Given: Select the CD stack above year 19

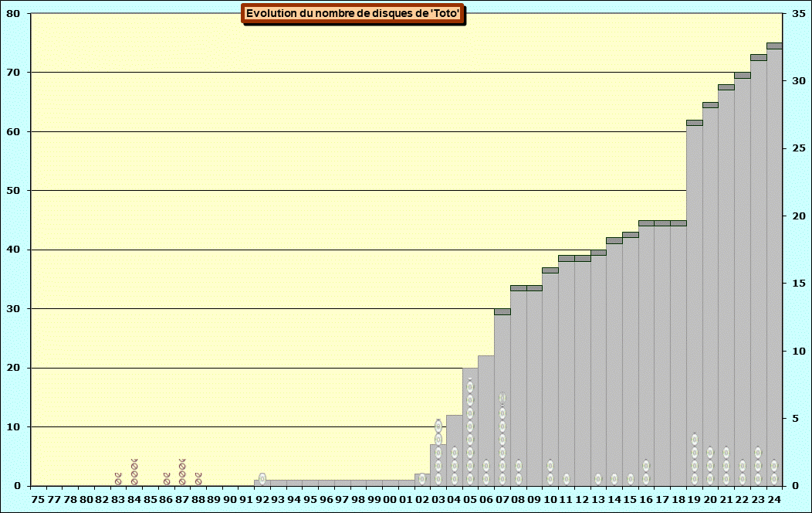Looking at the screenshot, I should click(x=695, y=459).
